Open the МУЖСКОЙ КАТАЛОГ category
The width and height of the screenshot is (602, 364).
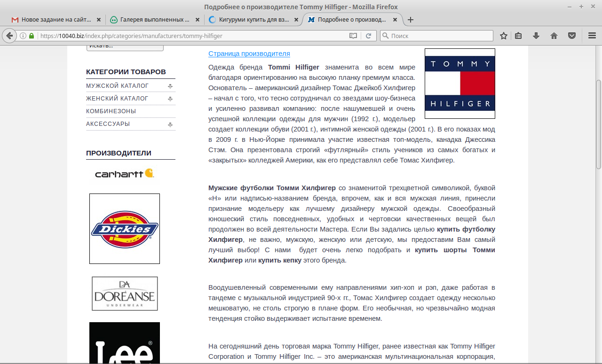coord(117,86)
